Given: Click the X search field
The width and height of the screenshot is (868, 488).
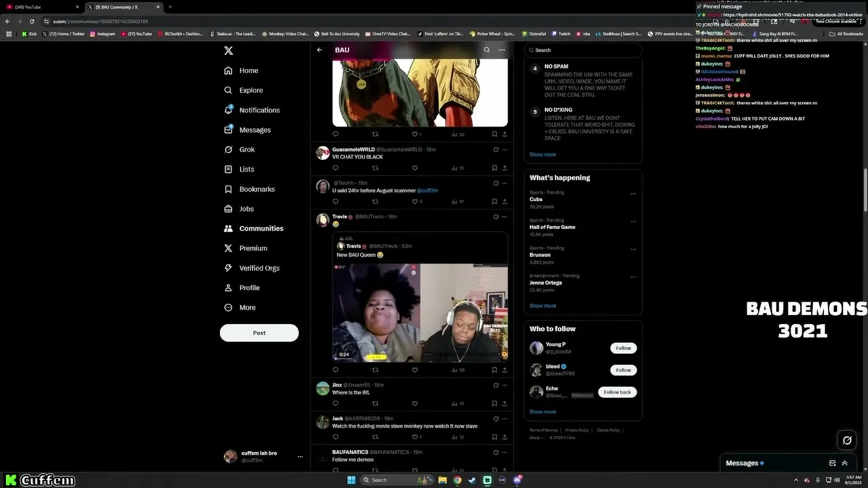Looking at the screenshot, I should tap(583, 50).
